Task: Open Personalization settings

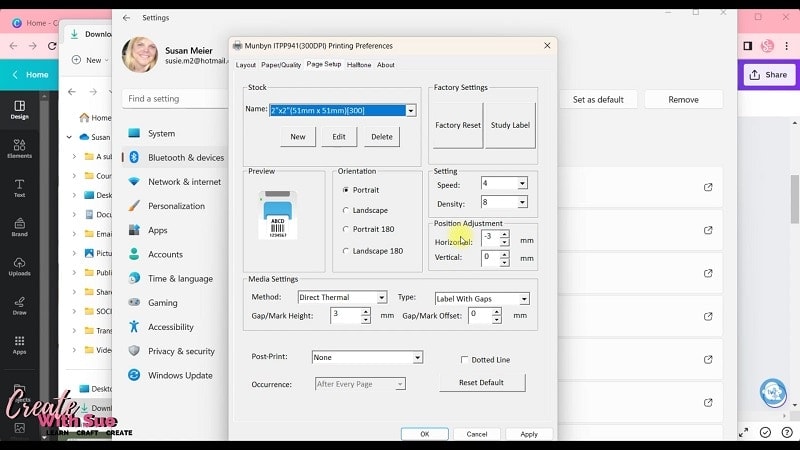Action: click(176, 206)
